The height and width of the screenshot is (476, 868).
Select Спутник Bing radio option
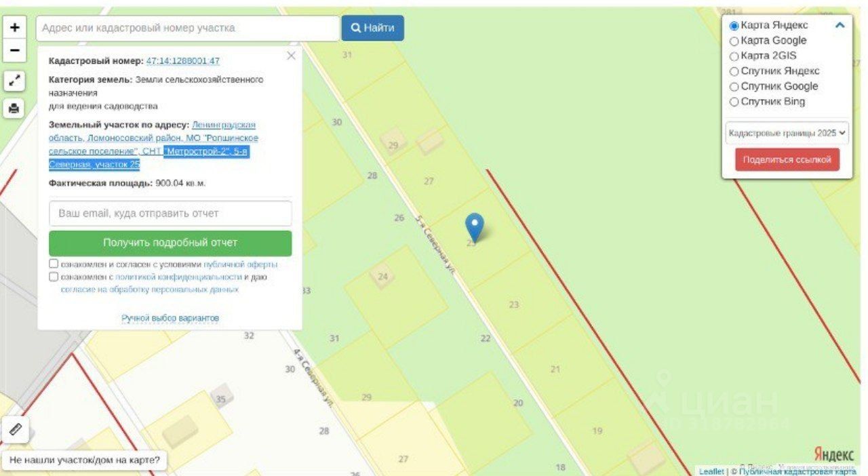click(734, 102)
